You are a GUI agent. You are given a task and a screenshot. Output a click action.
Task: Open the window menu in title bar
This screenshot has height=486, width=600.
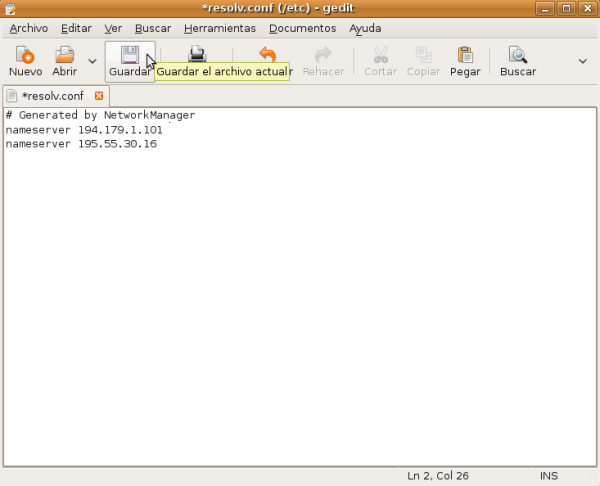click(x=11, y=9)
